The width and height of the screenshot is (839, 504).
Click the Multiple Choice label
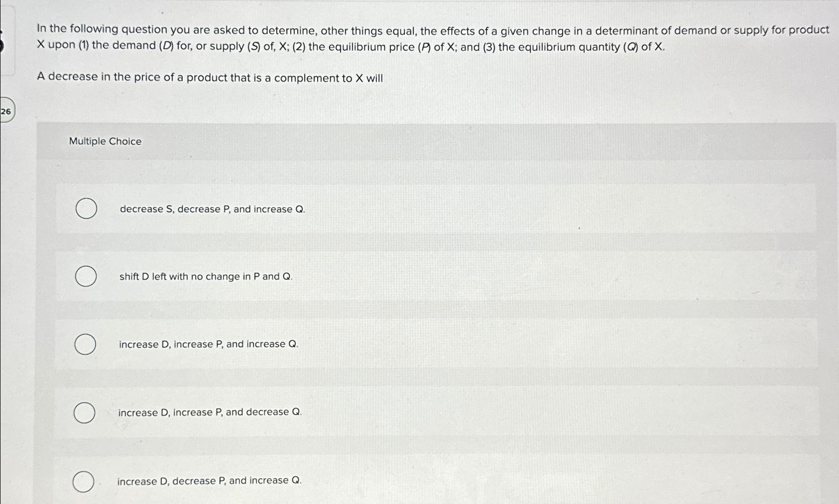[x=105, y=141]
